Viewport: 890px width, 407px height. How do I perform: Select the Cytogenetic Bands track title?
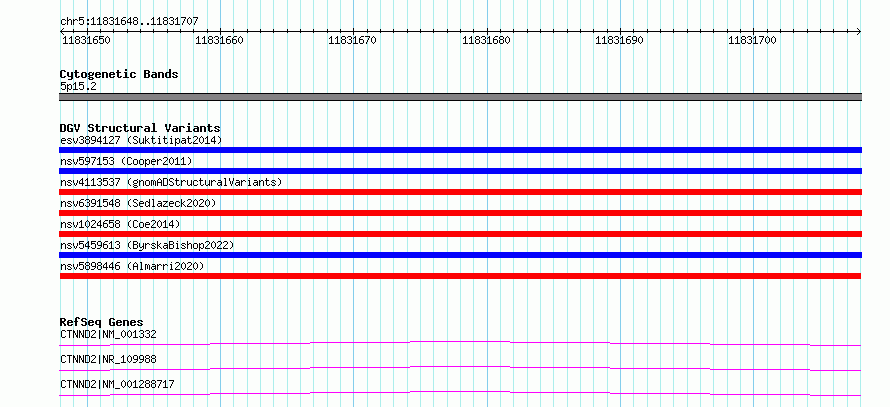coord(119,74)
